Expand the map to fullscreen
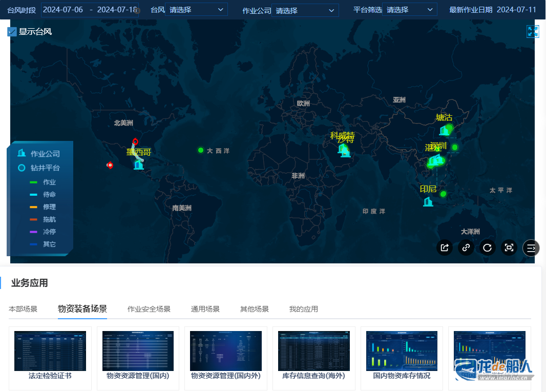 coord(533,32)
